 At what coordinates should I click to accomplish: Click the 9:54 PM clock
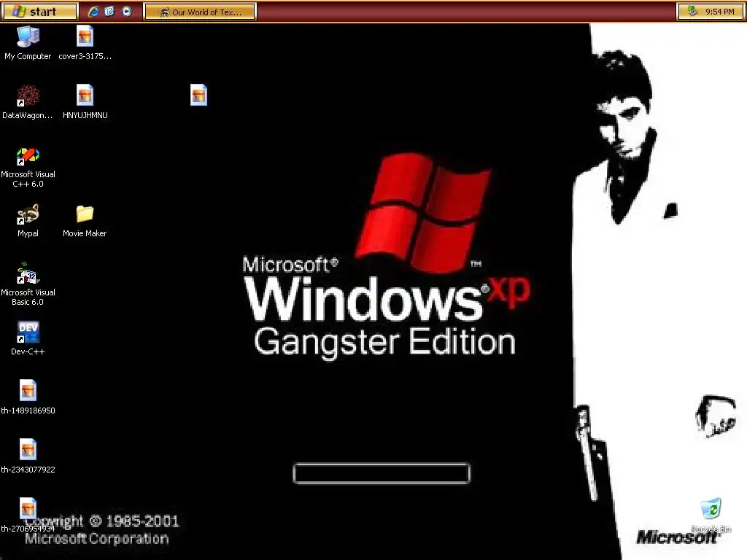[720, 12]
